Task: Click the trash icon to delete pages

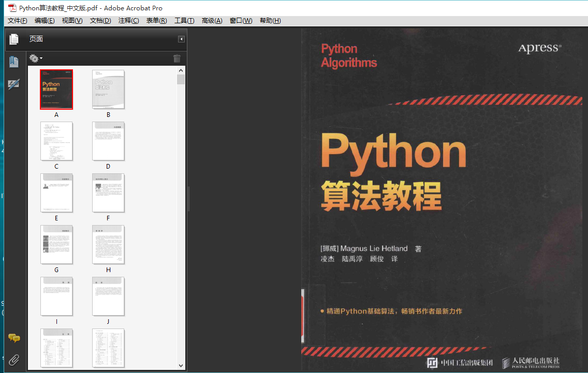Action: click(x=177, y=58)
